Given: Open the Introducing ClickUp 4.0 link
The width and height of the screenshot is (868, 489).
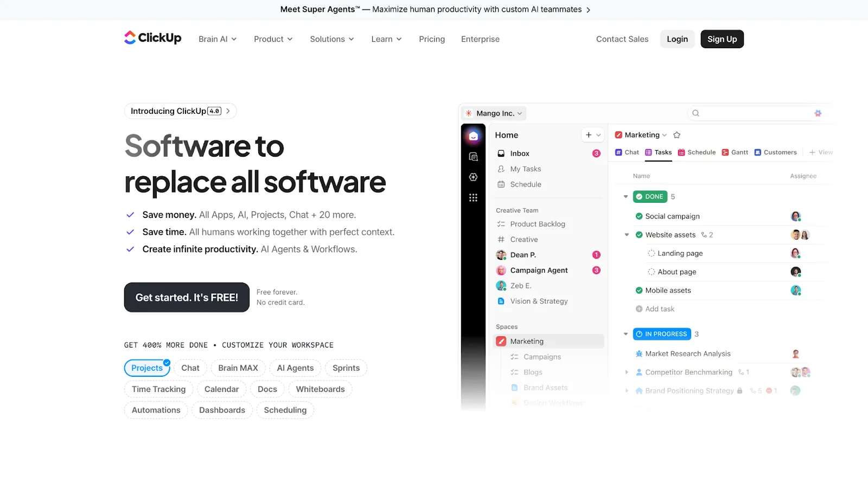Looking at the screenshot, I should pos(181,111).
